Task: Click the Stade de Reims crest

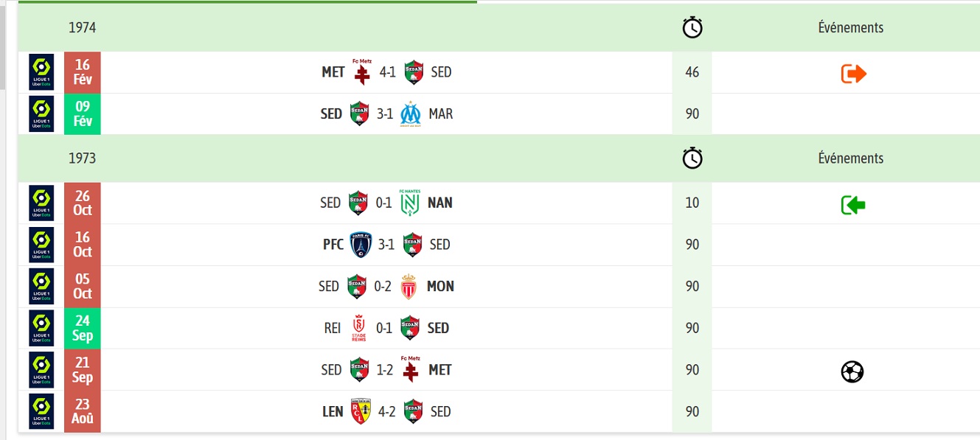Action: pyautogui.click(x=359, y=328)
